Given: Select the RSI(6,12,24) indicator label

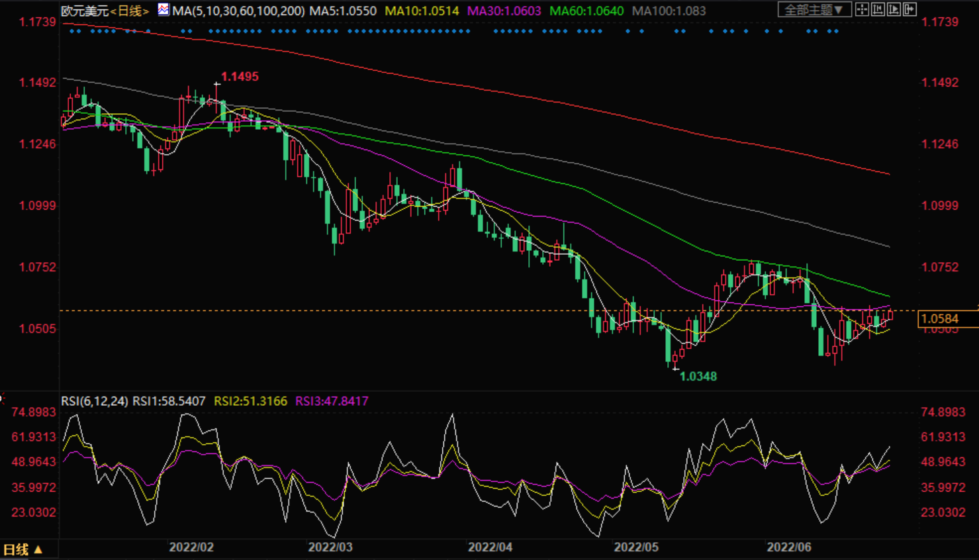Looking at the screenshot, I should (x=95, y=401).
